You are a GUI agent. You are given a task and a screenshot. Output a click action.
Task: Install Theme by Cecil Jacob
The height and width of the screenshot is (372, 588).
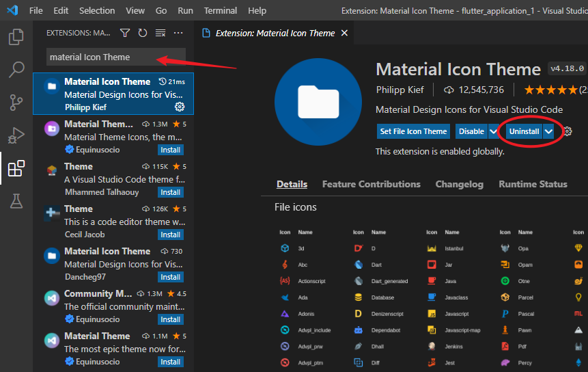tap(171, 235)
